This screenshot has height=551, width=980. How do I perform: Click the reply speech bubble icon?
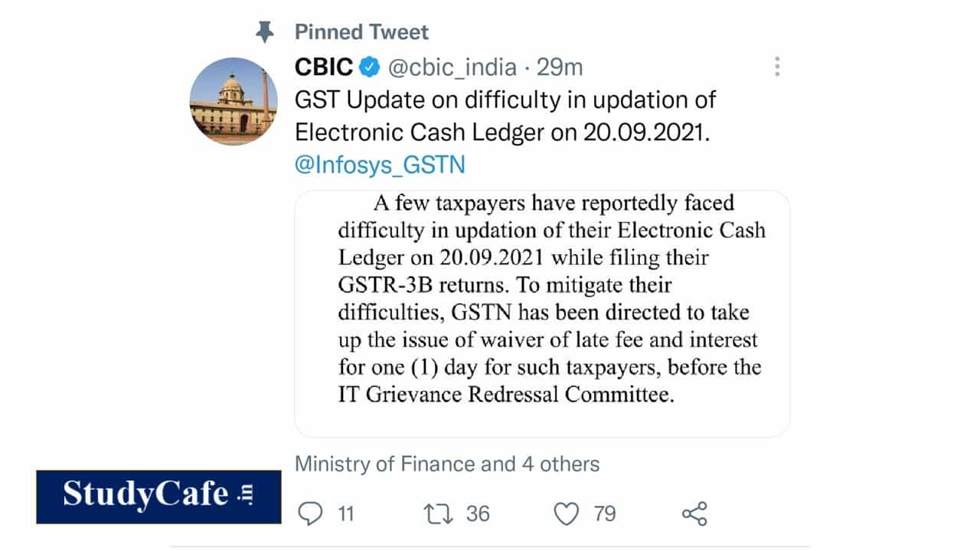tap(310, 514)
